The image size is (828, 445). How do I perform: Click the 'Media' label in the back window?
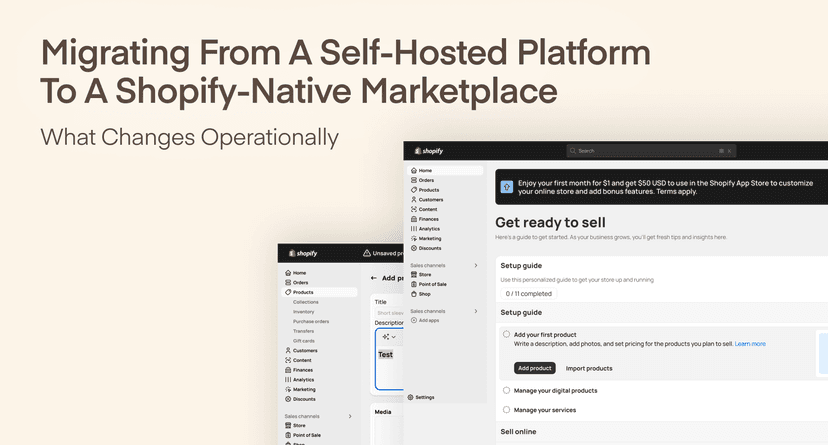383,412
